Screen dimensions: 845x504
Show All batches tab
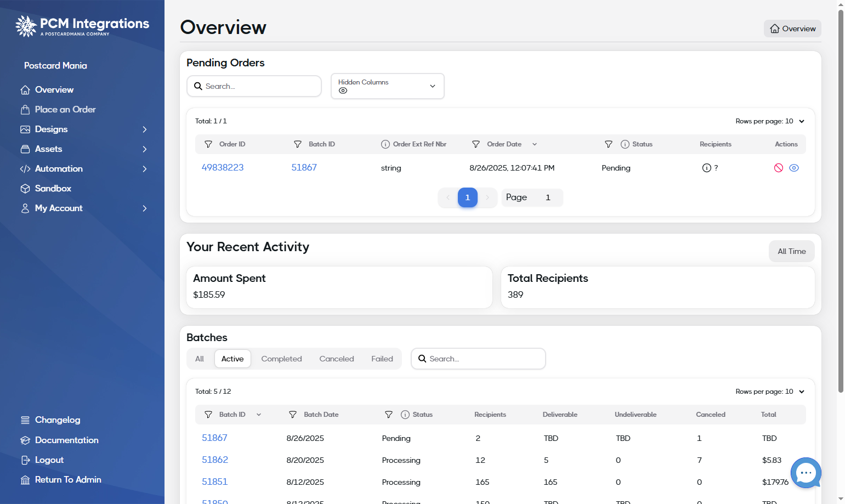(x=200, y=359)
